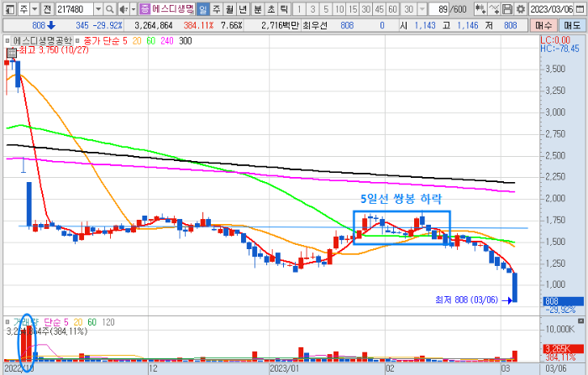Click the 전 button
Image resolution: width=588 pixels, height=375 pixels.
(x=47, y=8)
